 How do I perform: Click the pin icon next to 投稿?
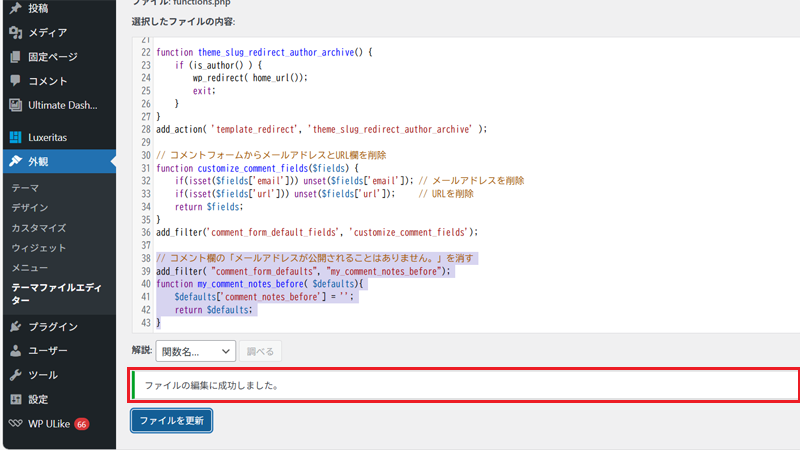tap(16, 8)
